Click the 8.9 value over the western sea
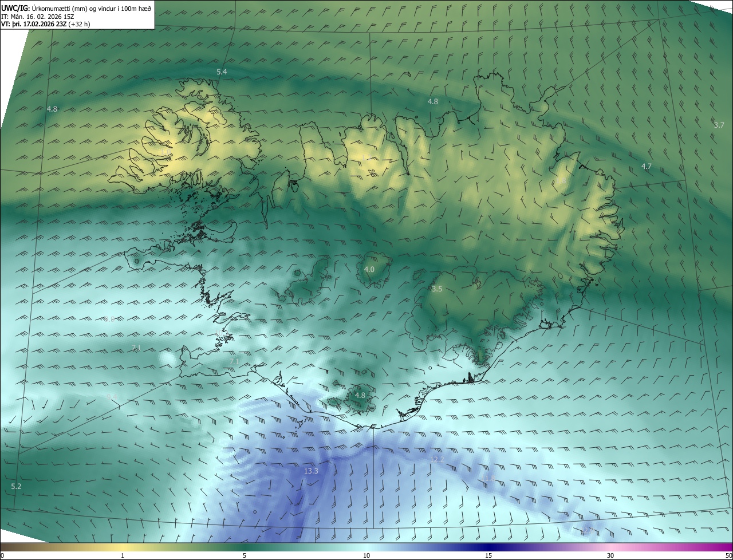Image resolution: width=733 pixels, height=560 pixels. [109, 320]
